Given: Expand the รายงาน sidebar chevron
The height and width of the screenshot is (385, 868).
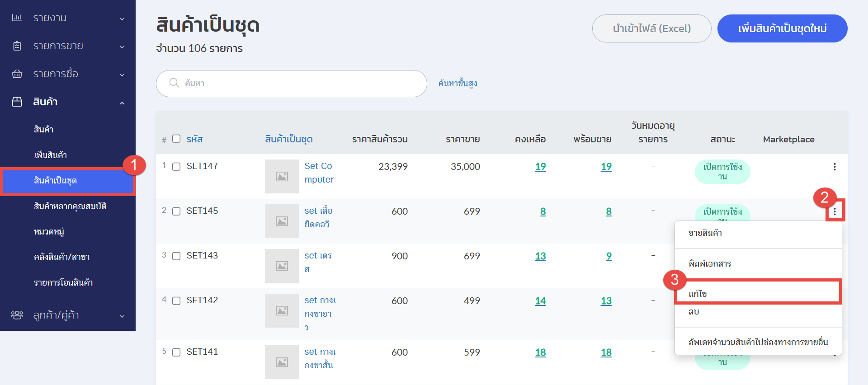Looking at the screenshot, I should click(x=122, y=19).
